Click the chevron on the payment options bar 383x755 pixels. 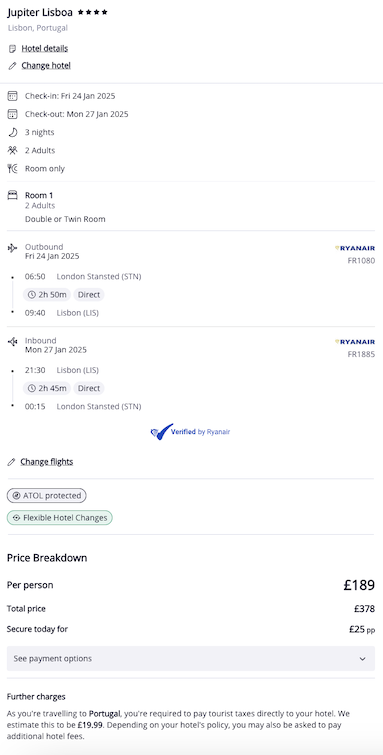(363, 659)
